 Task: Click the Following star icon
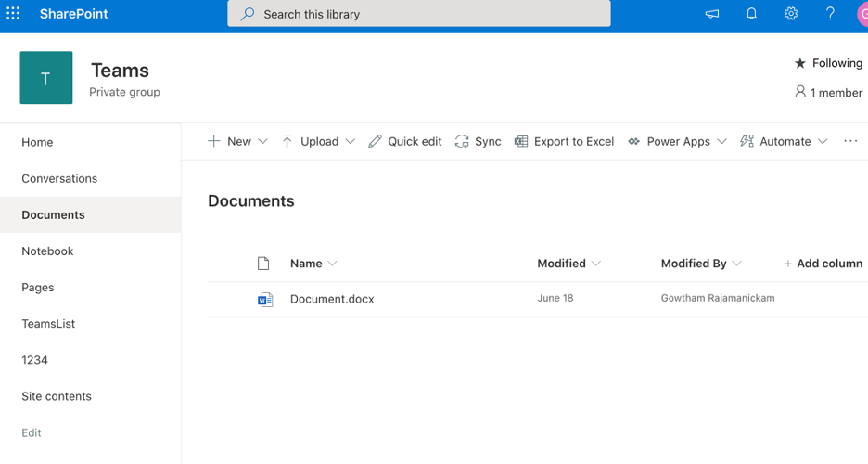pos(800,63)
